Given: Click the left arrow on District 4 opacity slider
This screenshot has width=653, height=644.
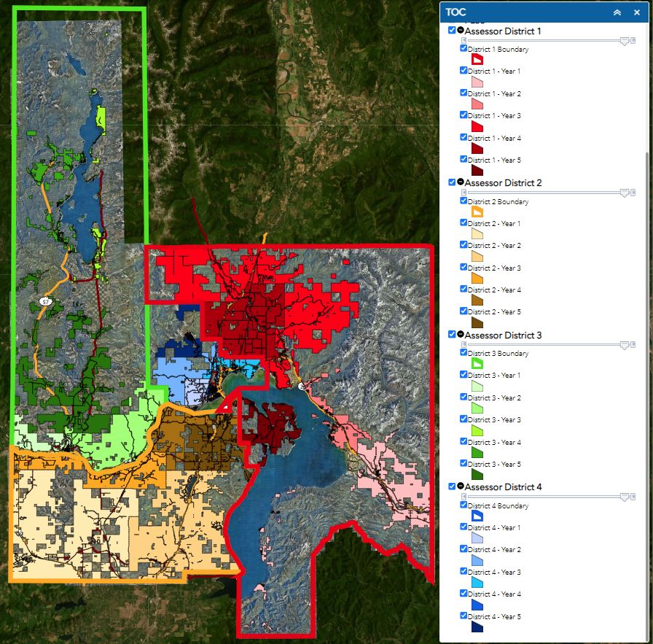Looking at the screenshot, I should click(x=464, y=498).
